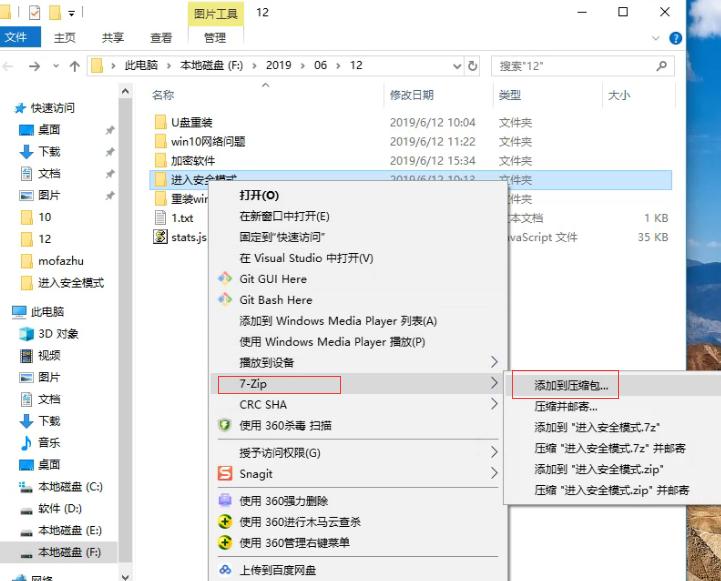The width and height of the screenshot is (721, 581).
Task: Click the 此电脑 computer icon in sidebar
Action: click(x=19, y=312)
